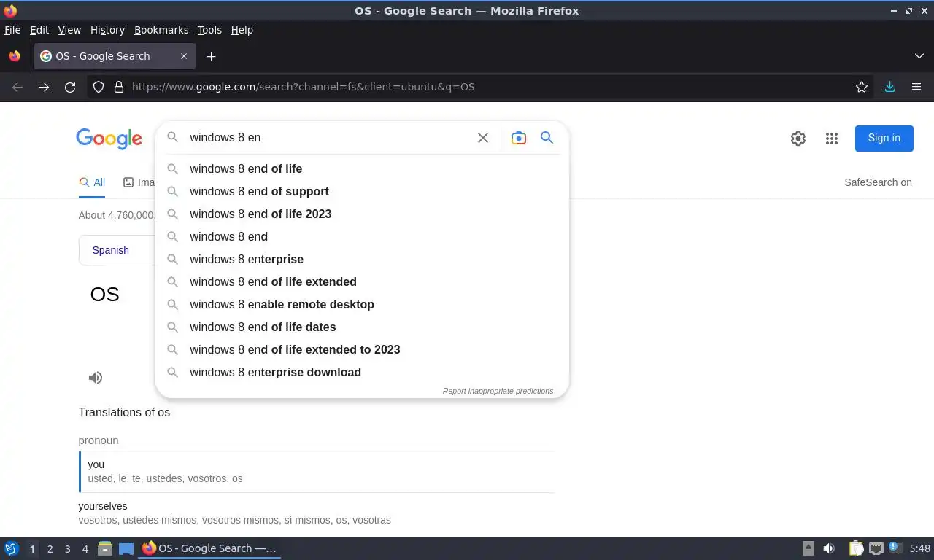Open the Google apps grid
Image resolution: width=934 pixels, height=560 pixels.
[x=832, y=139]
